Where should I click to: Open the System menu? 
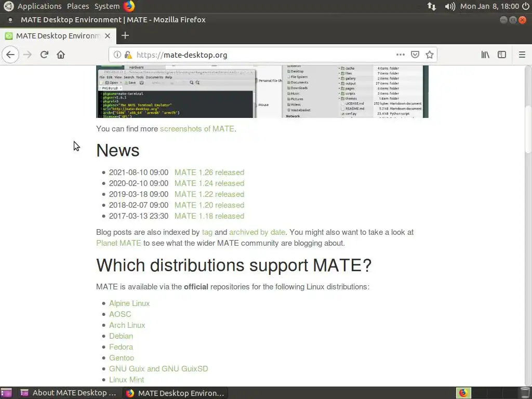click(107, 6)
